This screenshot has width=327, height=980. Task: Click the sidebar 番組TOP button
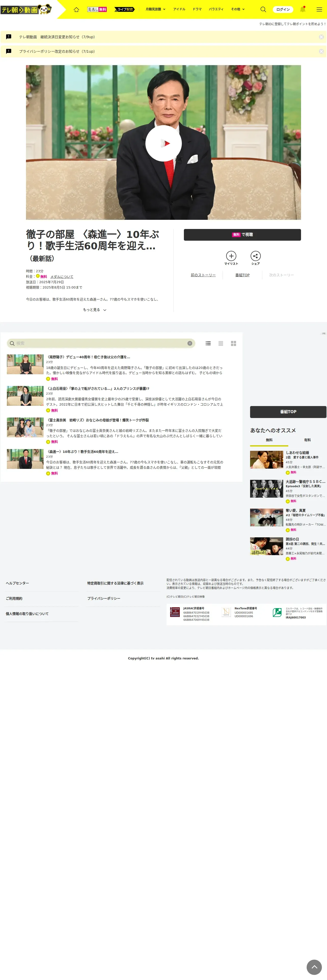288,412
